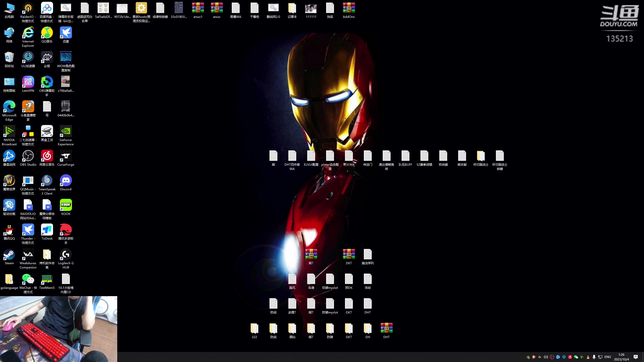644x362 pixels.
Task: Launch WOW角色配置复制 shortcut
Action: point(66,62)
